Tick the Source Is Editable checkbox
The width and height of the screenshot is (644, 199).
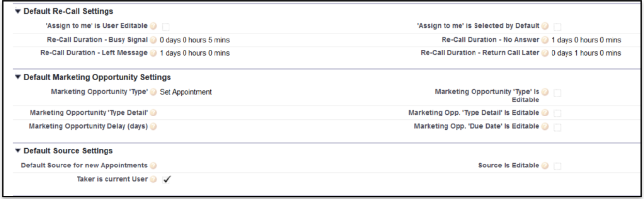point(557,166)
